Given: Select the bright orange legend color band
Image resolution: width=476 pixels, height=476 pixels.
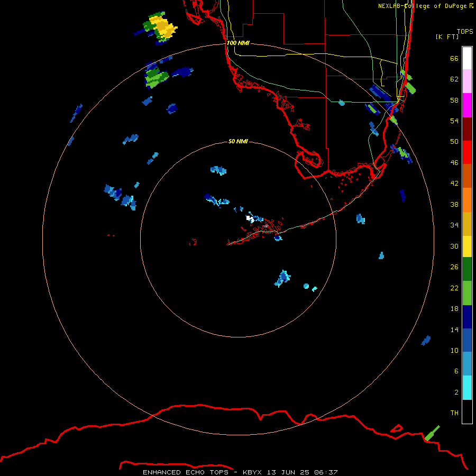Looking at the screenshot, I should click(467, 200).
